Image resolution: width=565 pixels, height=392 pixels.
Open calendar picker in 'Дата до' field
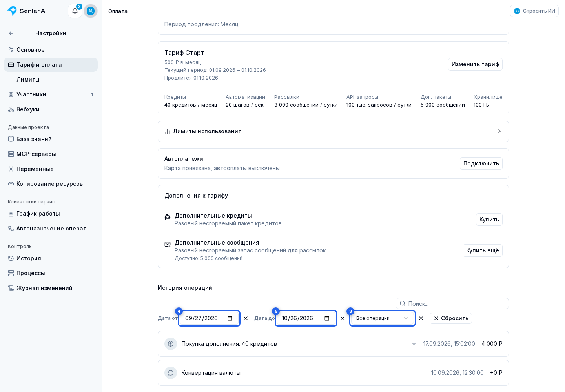click(x=327, y=318)
